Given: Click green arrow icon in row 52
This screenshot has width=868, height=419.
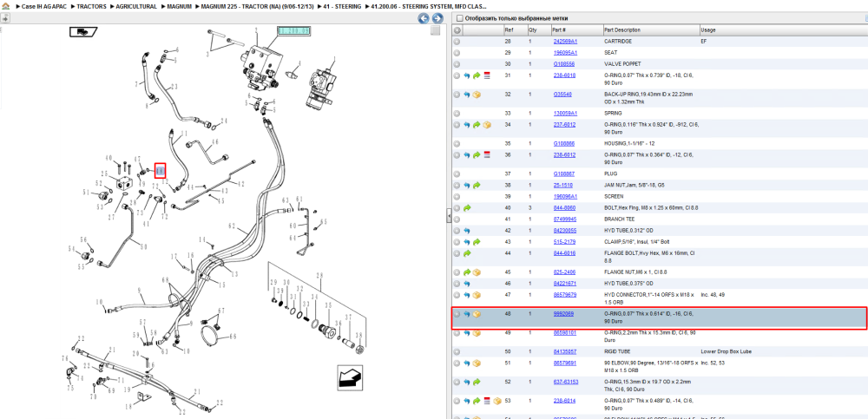Looking at the screenshot, I should coord(477,382).
